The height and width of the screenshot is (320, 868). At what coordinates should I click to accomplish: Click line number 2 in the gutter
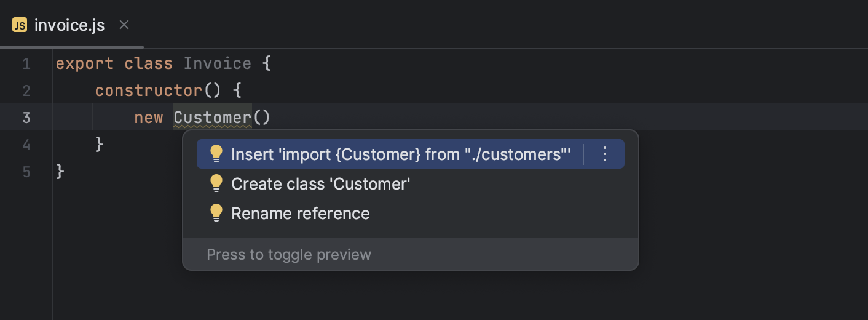pos(26,91)
